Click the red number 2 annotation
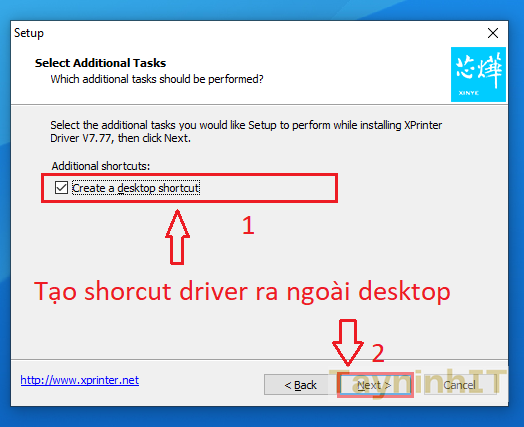Screen dimensions: 524x427 coord(378,353)
